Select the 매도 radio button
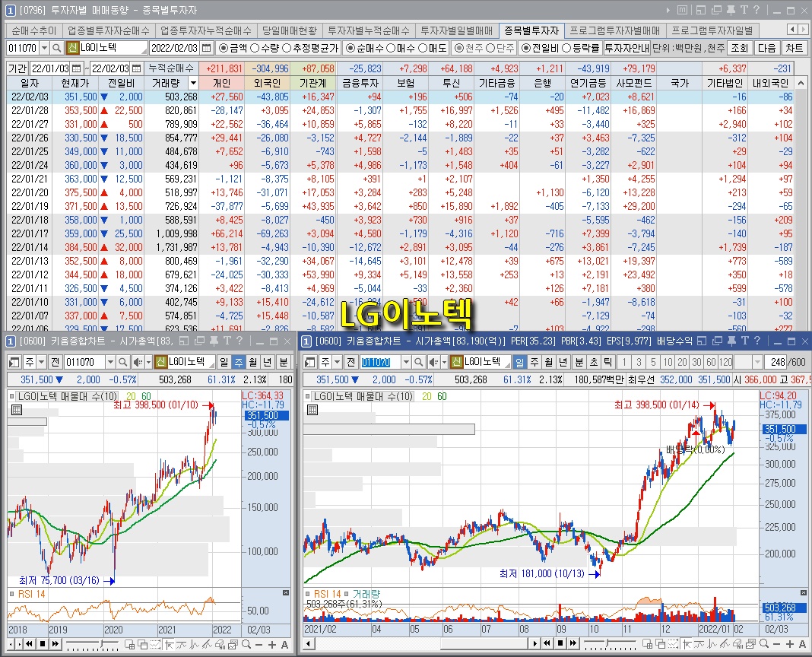Image resolution: width=812 pixels, height=657 pixels. [x=422, y=48]
